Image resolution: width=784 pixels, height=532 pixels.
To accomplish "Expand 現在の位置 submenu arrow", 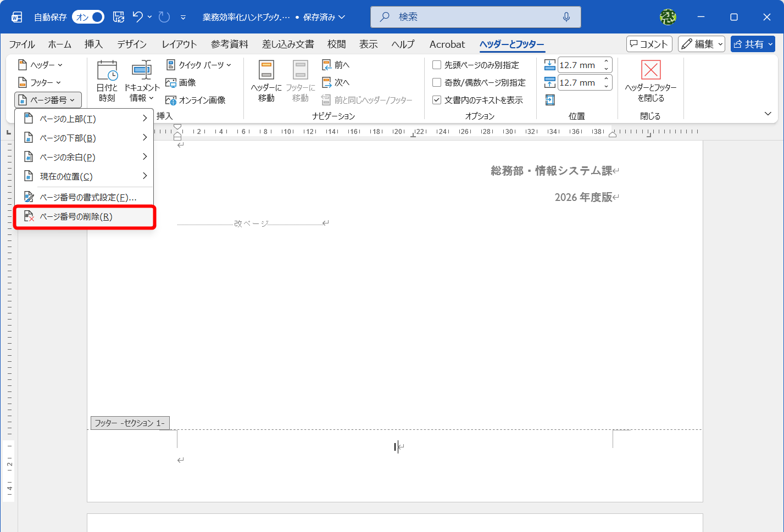I will tap(144, 176).
